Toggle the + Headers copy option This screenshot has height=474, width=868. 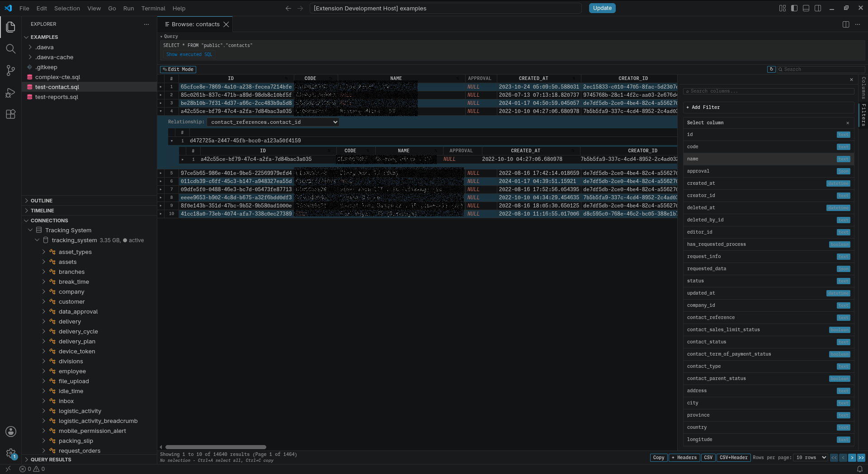pyautogui.click(x=684, y=458)
